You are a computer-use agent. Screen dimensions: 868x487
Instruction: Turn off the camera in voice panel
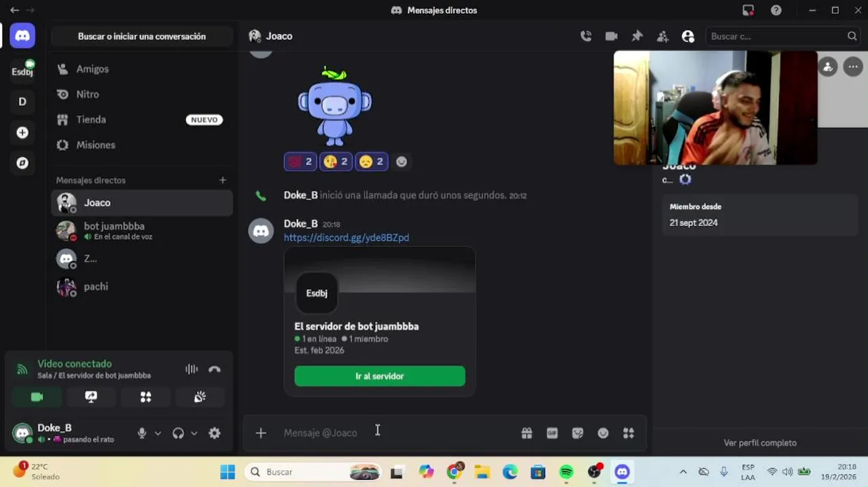pos(37,397)
